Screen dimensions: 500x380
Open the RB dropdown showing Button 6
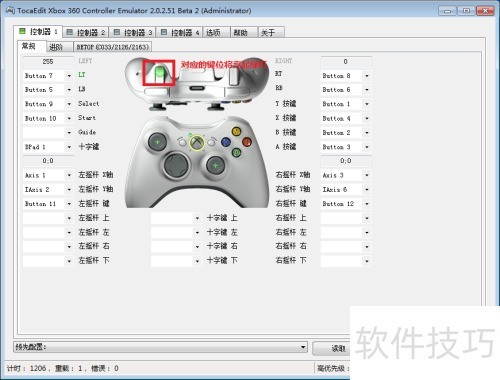coord(346,90)
